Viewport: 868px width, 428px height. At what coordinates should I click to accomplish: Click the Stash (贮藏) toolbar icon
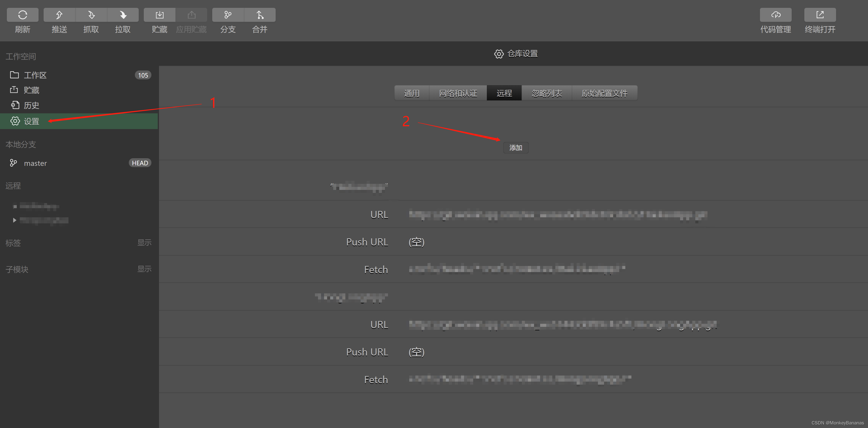(x=160, y=15)
